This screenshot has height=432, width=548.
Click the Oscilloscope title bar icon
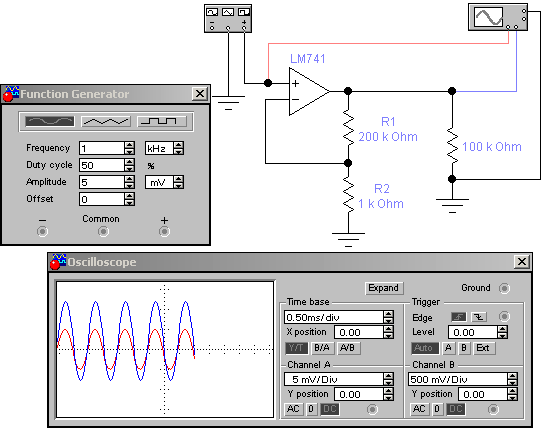coord(58,262)
